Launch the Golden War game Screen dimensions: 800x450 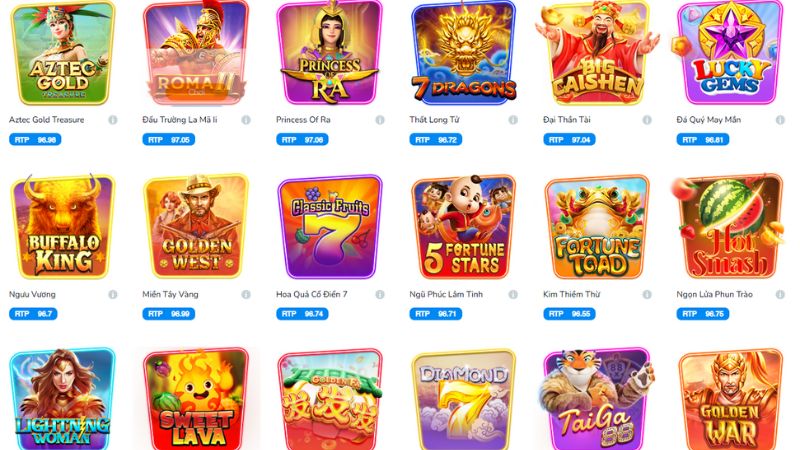731,399
